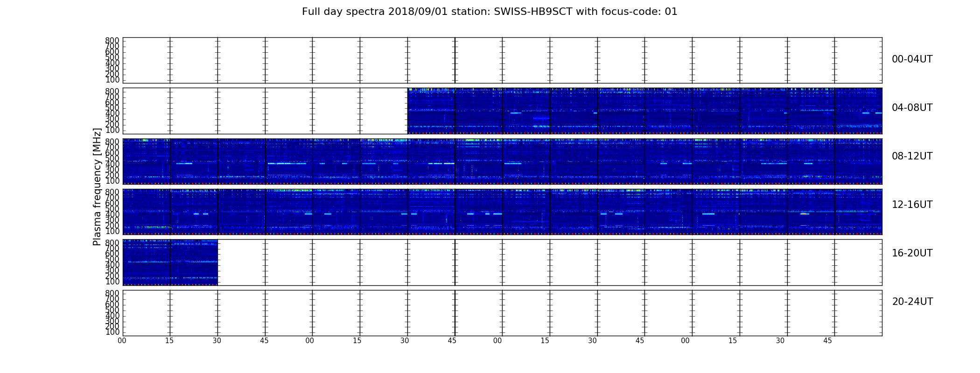
Task: Click the Plasma frequency [MHz] axis label
Action: pyautogui.click(x=97, y=186)
